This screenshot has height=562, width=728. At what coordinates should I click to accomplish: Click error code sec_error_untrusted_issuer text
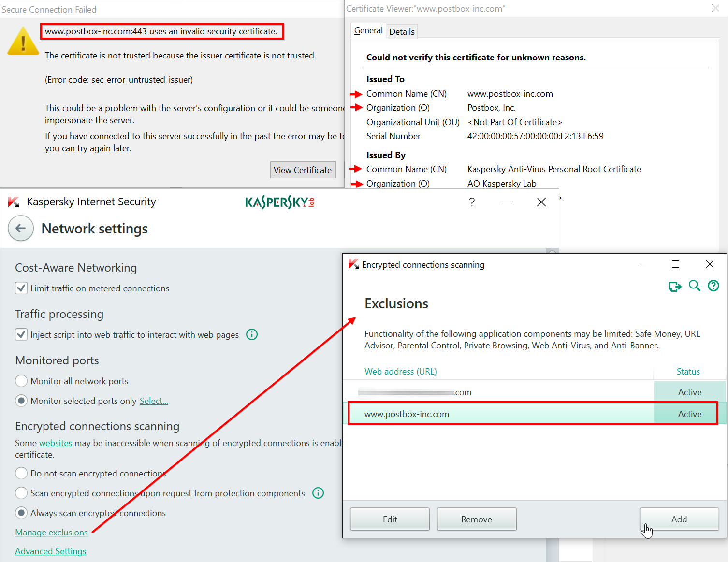pos(119,79)
